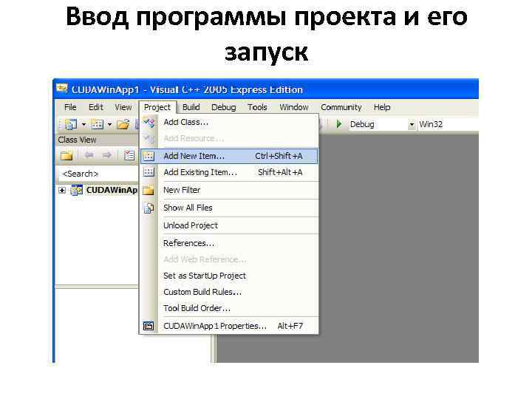The width and height of the screenshot is (532, 399).
Task: Click the Add New Item toolbar icon
Action: coord(98,125)
